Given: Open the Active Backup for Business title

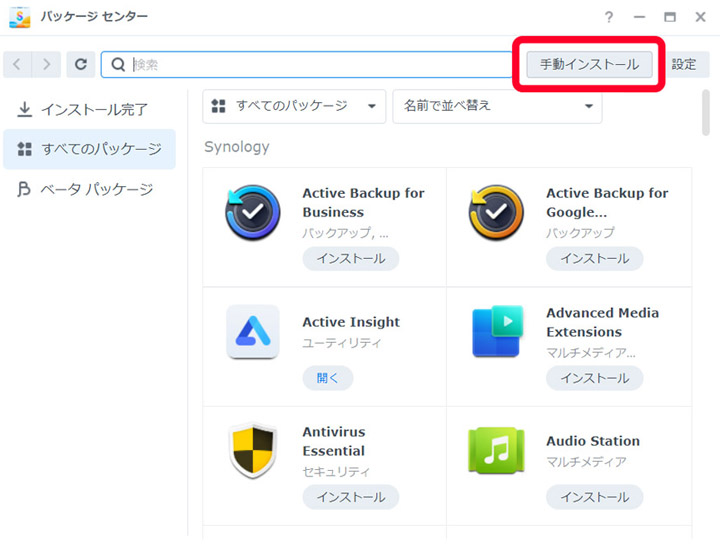Looking at the screenshot, I should coord(363,202).
